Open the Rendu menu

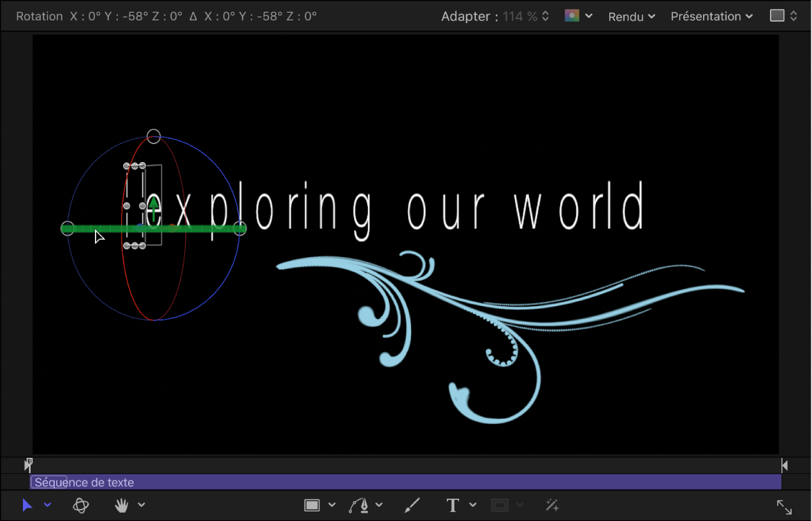pos(632,17)
